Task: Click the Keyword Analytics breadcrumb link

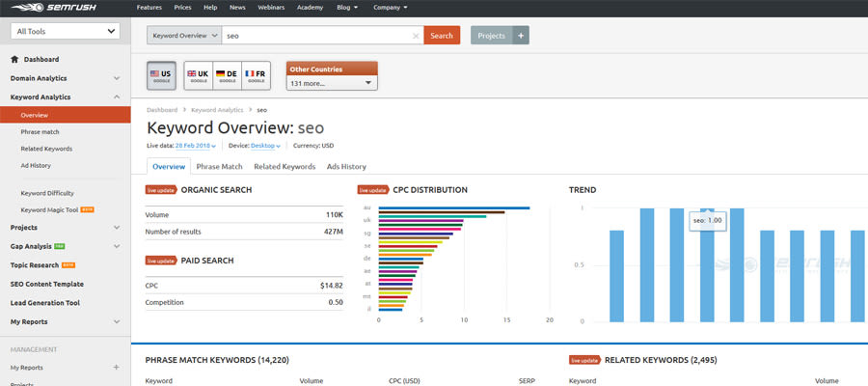Action: (x=217, y=110)
